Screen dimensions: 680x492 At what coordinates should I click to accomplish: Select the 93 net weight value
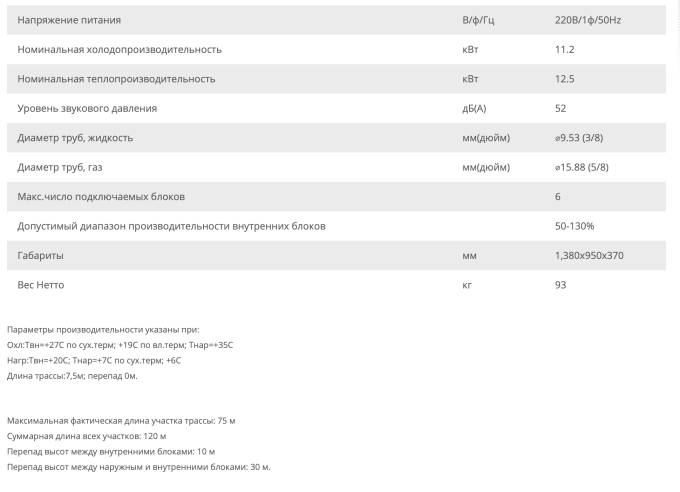(560, 285)
